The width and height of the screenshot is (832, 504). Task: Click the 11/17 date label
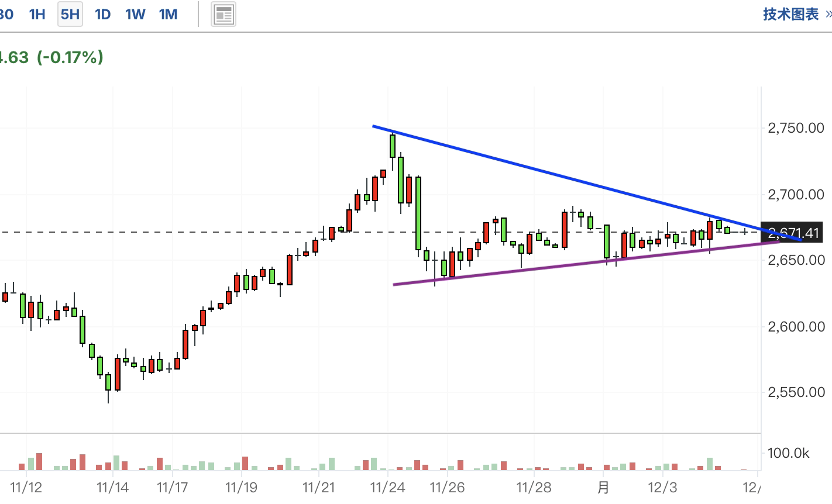[x=173, y=487]
